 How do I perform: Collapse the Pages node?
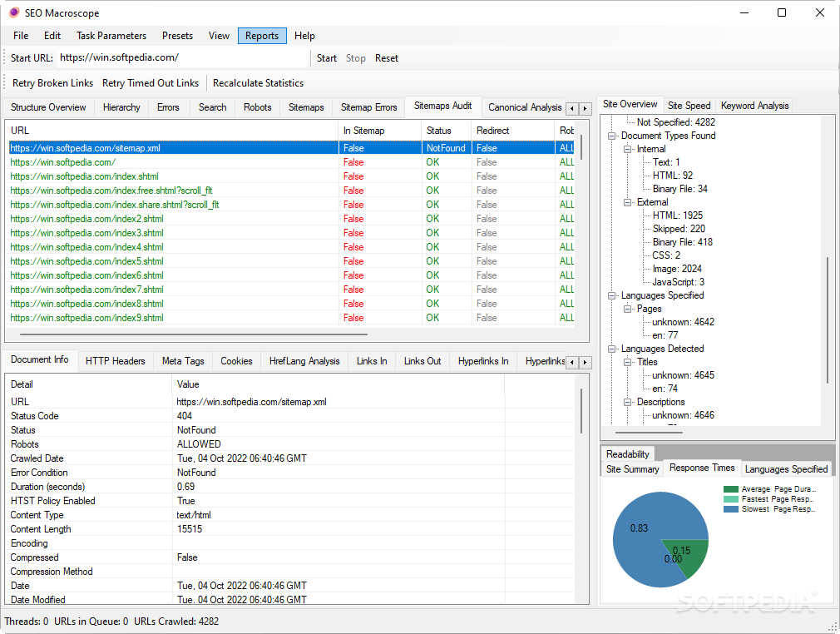click(627, 310)
